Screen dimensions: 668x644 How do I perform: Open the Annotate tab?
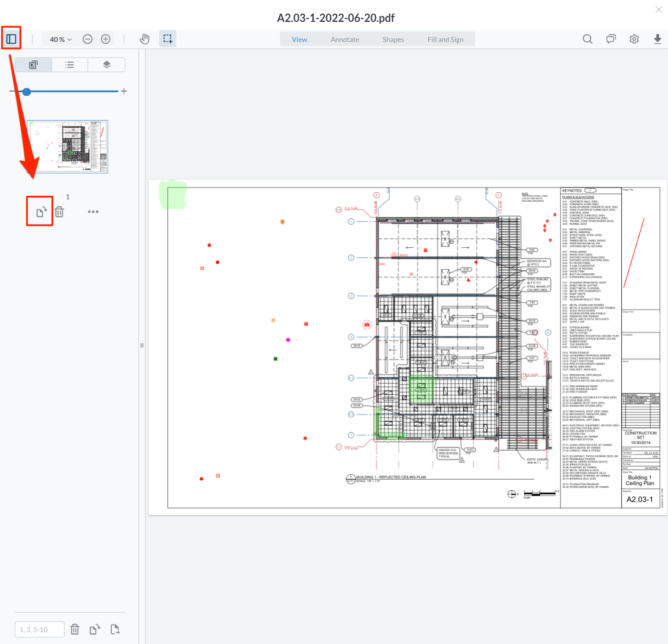345,40
